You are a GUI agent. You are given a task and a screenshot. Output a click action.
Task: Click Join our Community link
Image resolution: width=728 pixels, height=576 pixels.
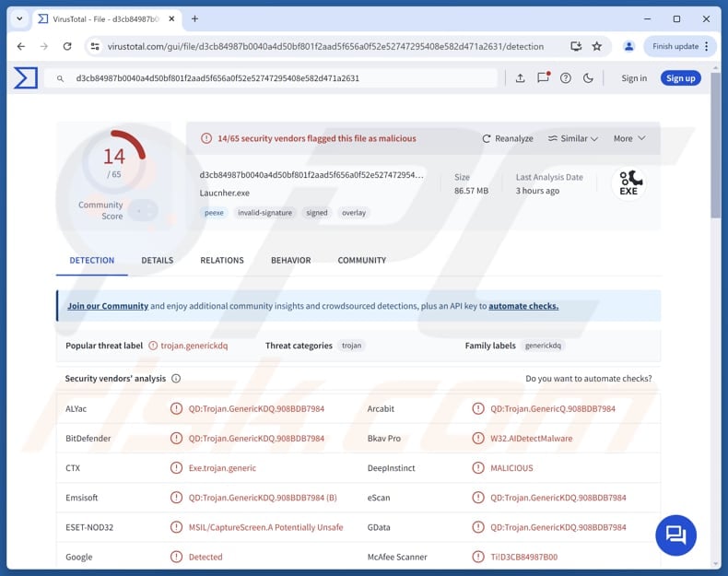click(108, 306)
